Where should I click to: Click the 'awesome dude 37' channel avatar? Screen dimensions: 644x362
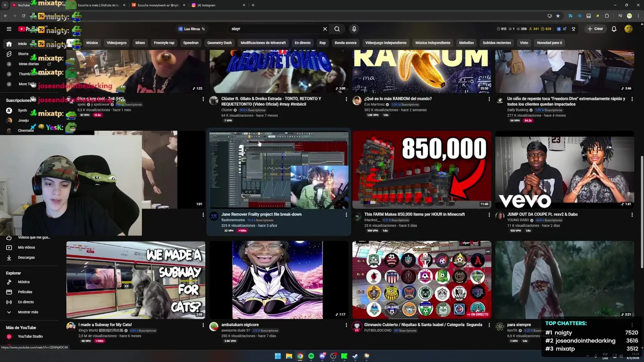(x=214, y=327)
